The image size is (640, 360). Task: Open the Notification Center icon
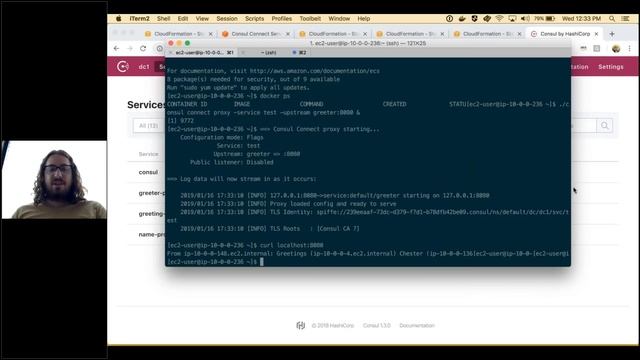point(625,18)
